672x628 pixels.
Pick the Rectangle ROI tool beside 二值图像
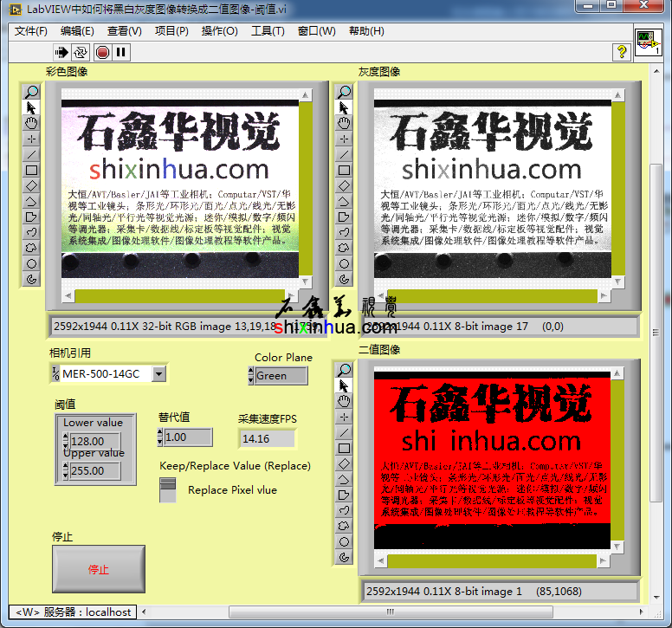click(x=344, y=448)
